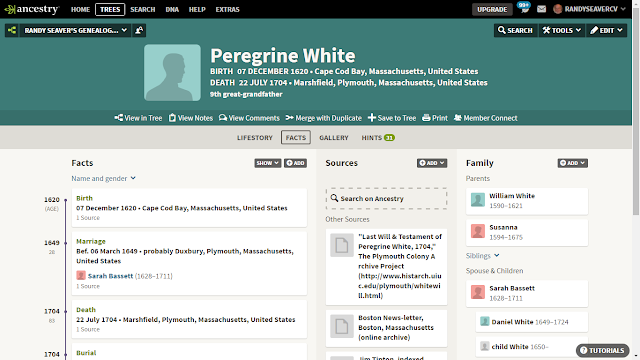Click Save to Tree
Viewport: 640px width, 360px height.
tap(392, 118)
